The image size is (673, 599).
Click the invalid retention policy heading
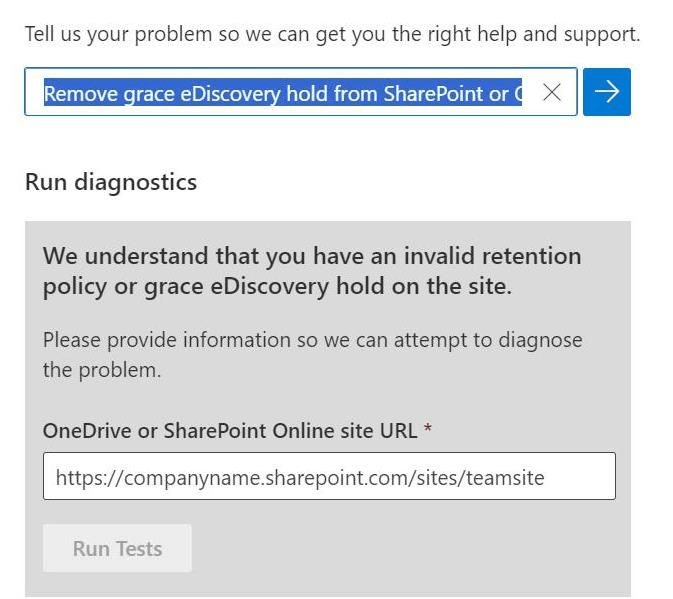(x=312, y=271)
